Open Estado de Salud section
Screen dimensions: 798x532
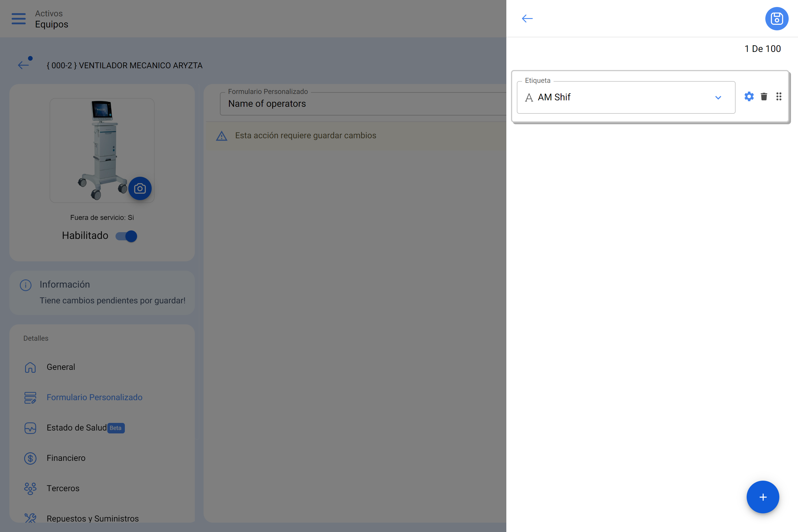coord(102,428)
